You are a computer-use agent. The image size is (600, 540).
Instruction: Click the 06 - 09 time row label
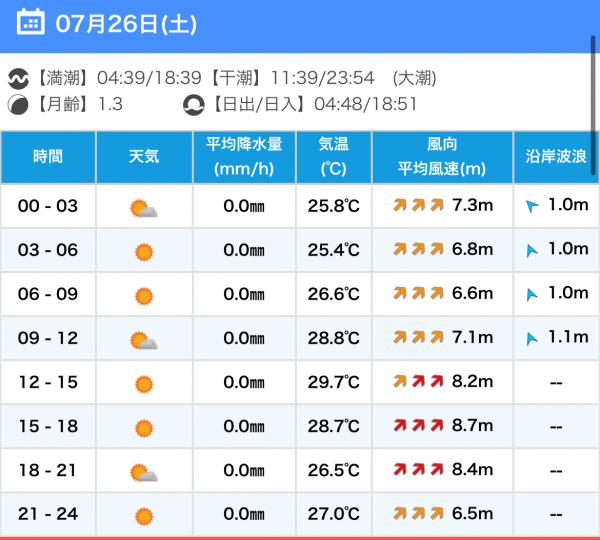tap(48, 294)
